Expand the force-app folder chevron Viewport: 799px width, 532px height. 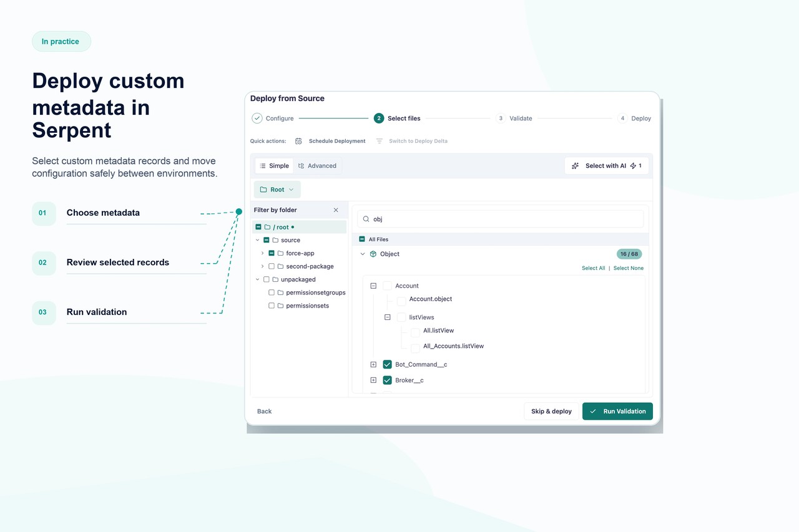click(262, 253)
